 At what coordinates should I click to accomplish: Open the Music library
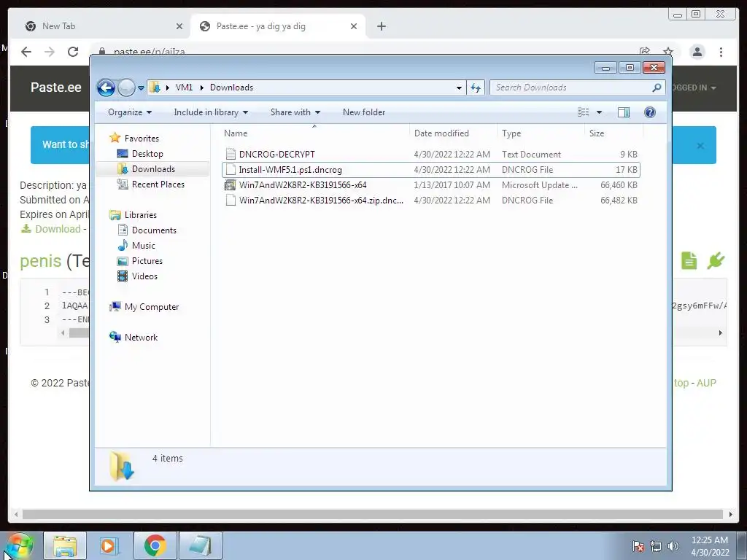[144, 246]
